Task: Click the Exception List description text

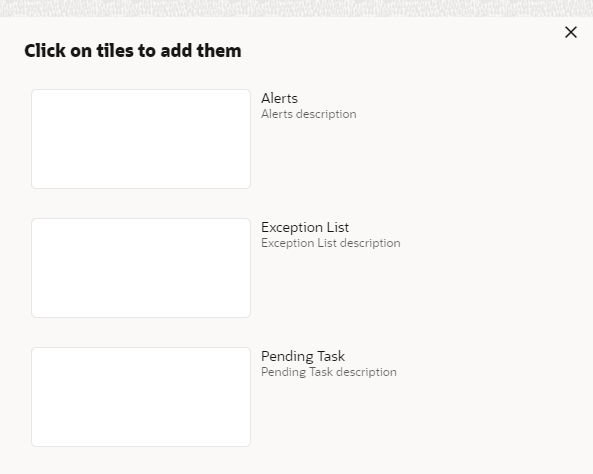Action: [331, 243]
